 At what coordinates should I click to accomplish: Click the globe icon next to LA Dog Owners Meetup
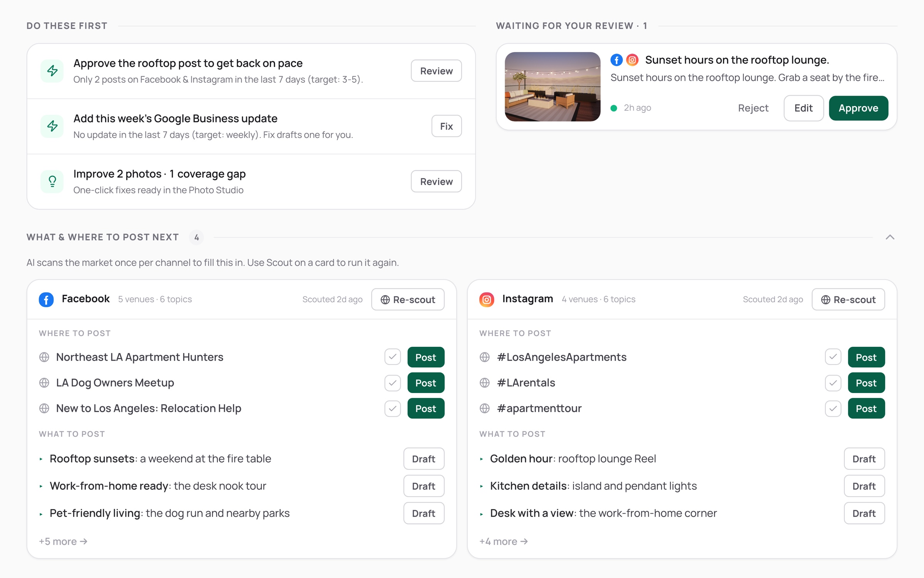[44, 383]
